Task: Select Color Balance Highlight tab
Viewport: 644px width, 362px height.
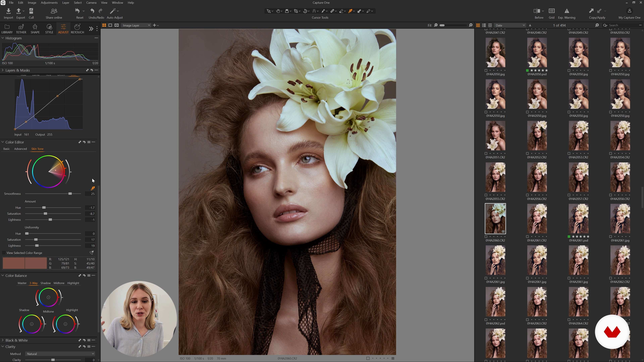Action: [73, 283]
